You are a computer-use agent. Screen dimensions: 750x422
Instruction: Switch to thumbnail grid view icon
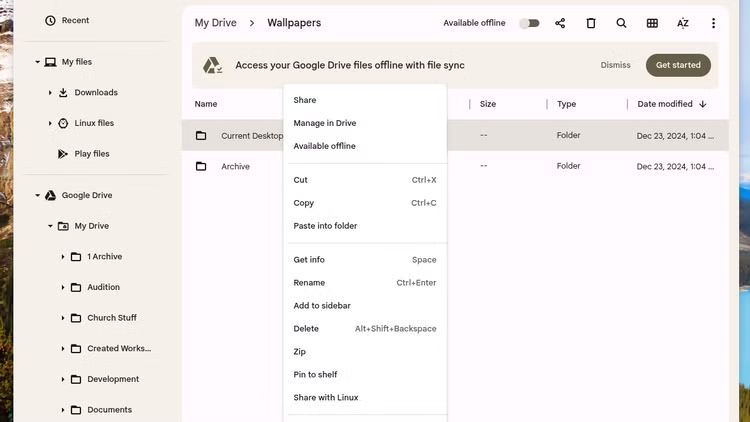652,23
